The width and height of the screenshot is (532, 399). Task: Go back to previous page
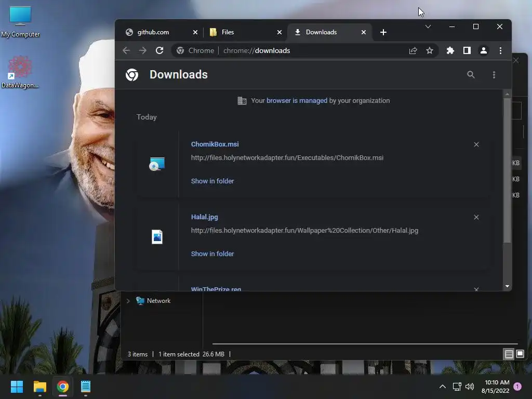[126, 50]
